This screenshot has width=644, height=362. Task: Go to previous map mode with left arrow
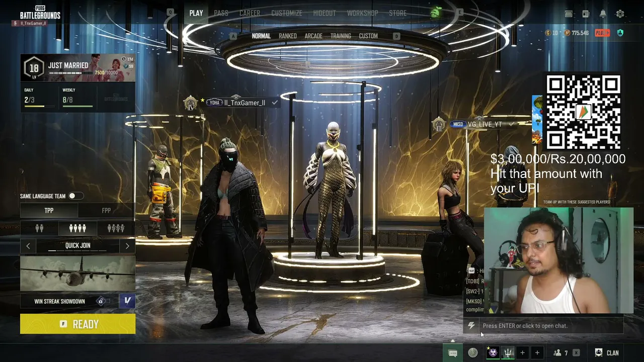click(28, 246)
